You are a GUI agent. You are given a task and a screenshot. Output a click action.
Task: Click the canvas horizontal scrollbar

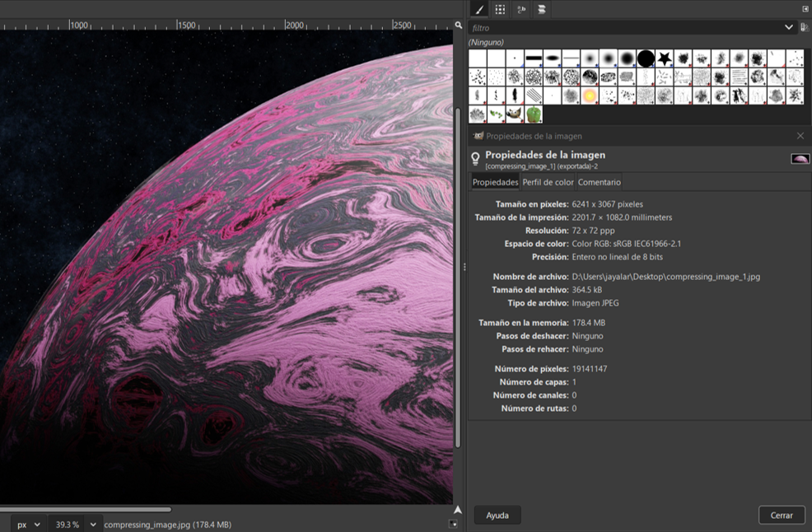(x=86, y=510)
